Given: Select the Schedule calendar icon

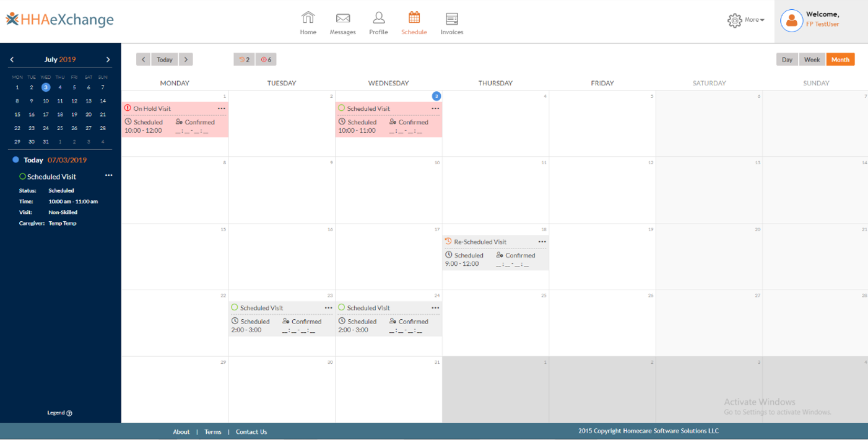Looking at the screenshot, I should coord(414,18).
